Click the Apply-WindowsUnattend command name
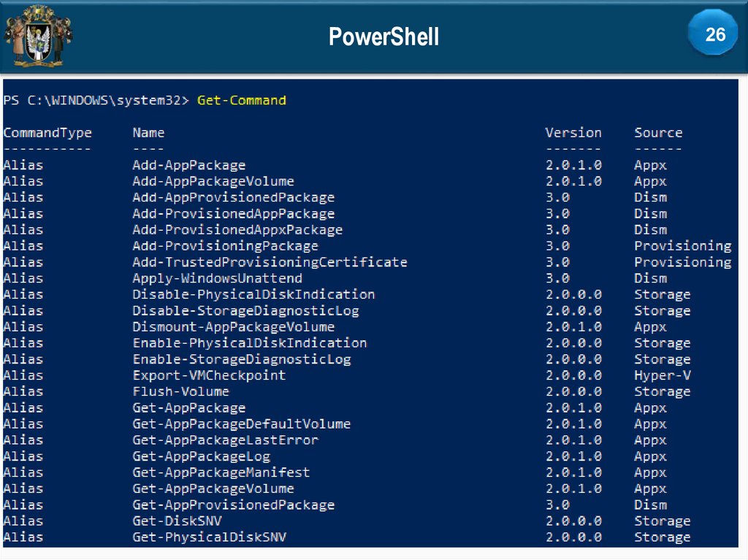 click(217, 278)
